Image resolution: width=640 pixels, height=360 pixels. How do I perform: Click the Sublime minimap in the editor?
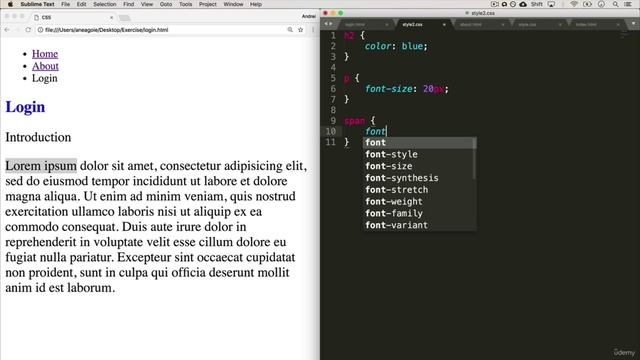623,34
